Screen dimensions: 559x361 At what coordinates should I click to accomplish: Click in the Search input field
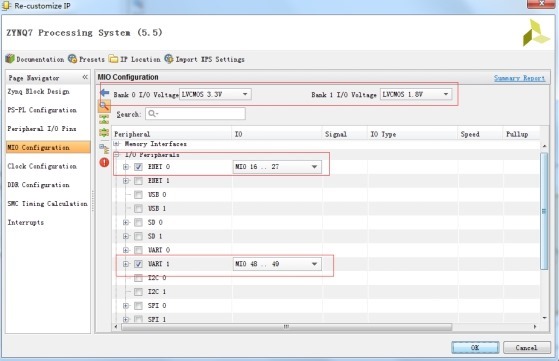click(195, 114)
